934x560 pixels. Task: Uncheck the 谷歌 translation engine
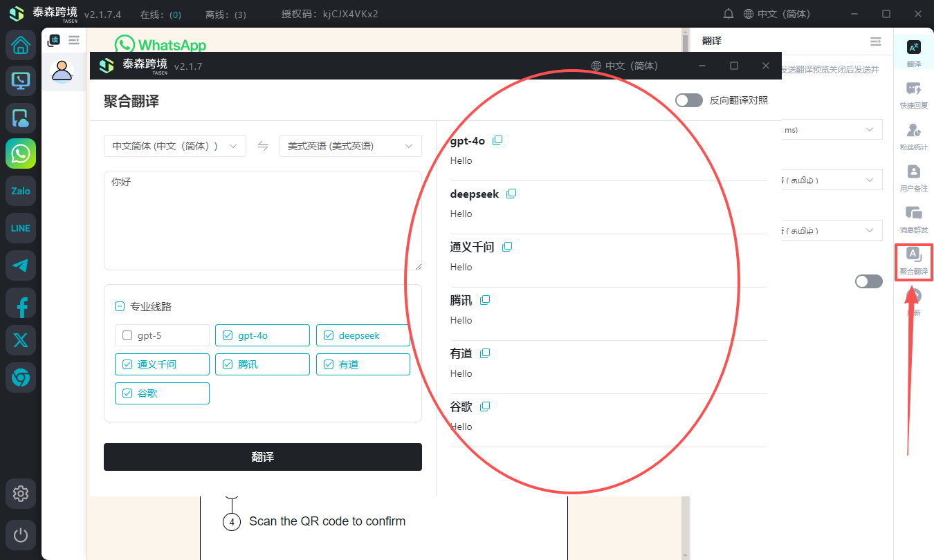click(x=127, y=393)
